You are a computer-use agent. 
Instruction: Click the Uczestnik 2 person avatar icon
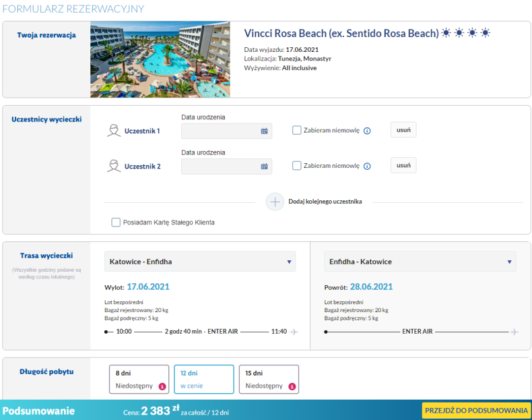[114, 166]
